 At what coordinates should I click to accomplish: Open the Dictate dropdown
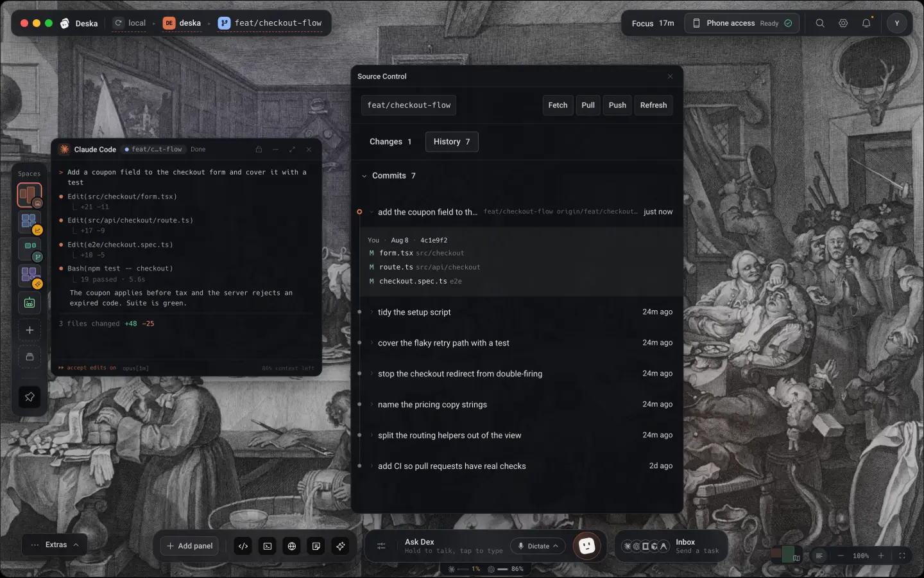coord(538,546)
